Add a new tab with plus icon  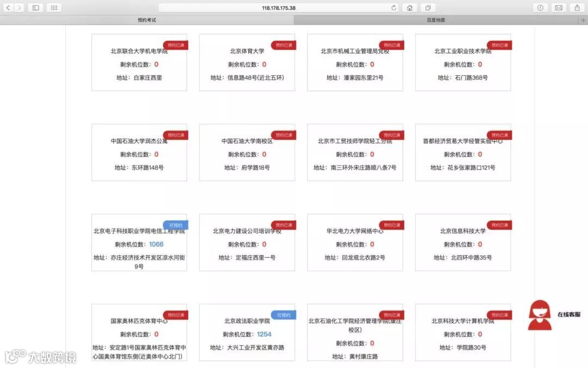pos(583,20)
